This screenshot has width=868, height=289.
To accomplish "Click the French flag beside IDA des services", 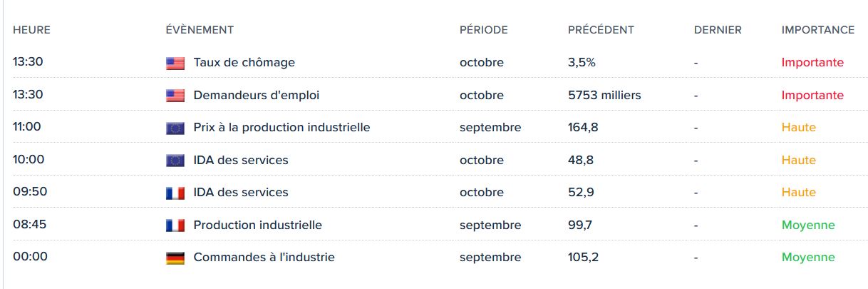I will point(175,193).
